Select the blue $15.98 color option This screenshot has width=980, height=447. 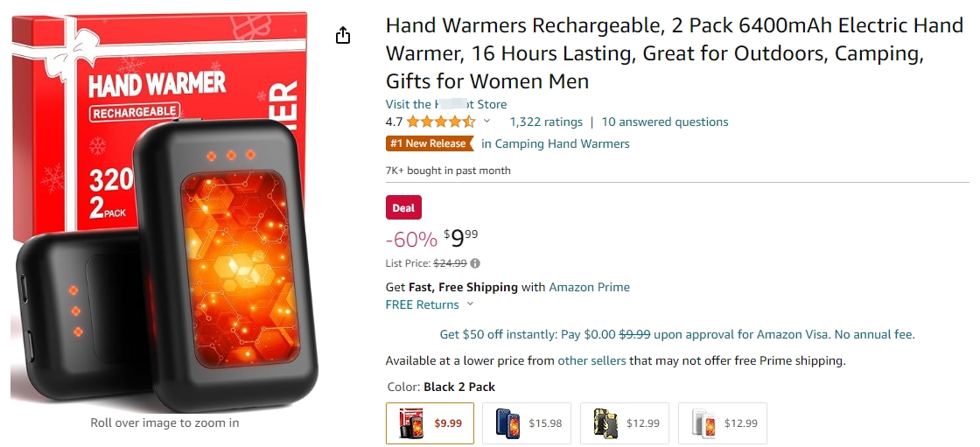(x=527, y=423)
